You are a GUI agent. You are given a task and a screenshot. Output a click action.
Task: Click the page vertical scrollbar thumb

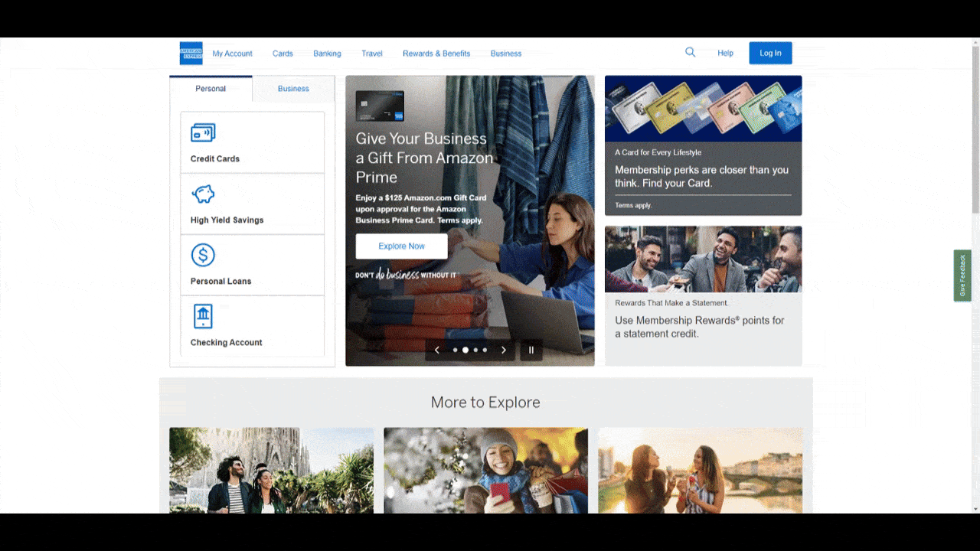pyautogui.click(x=975, y=130)
